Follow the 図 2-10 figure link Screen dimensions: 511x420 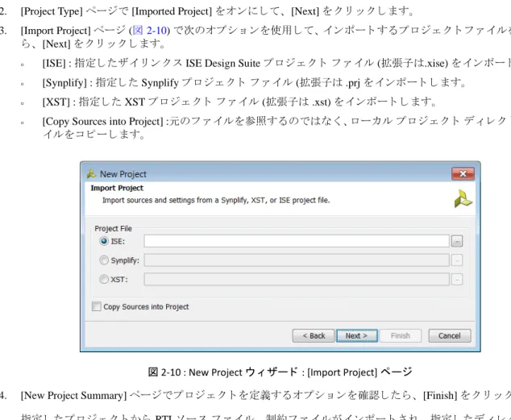pyautogui.click(x=150, y=31)
